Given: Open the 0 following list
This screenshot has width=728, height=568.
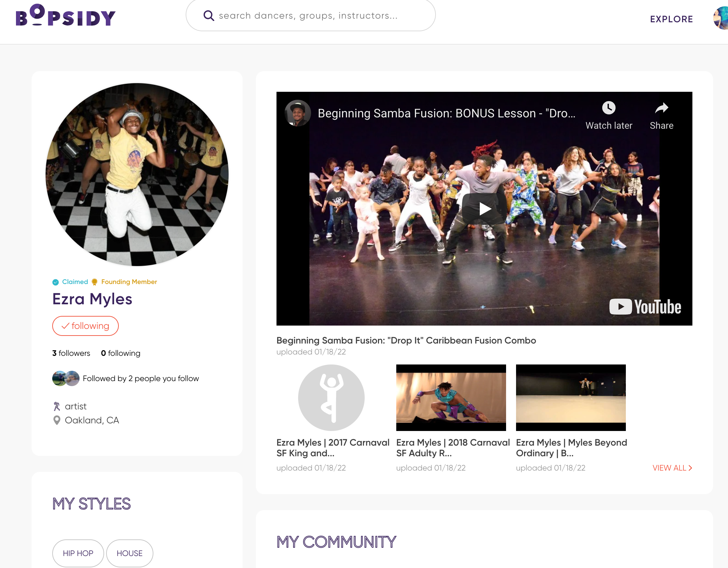Looking at the screenshot, I should pyautogui.click(x=121, y=353).
